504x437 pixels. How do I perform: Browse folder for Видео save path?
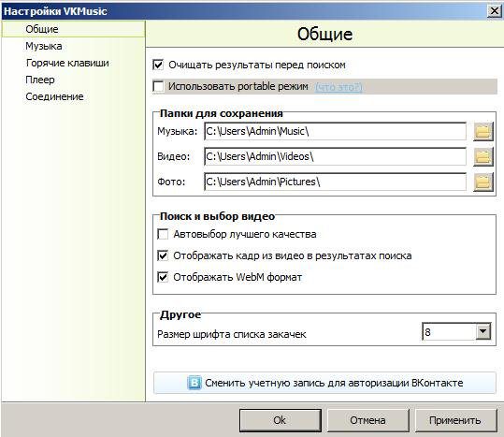coord(483,156)
